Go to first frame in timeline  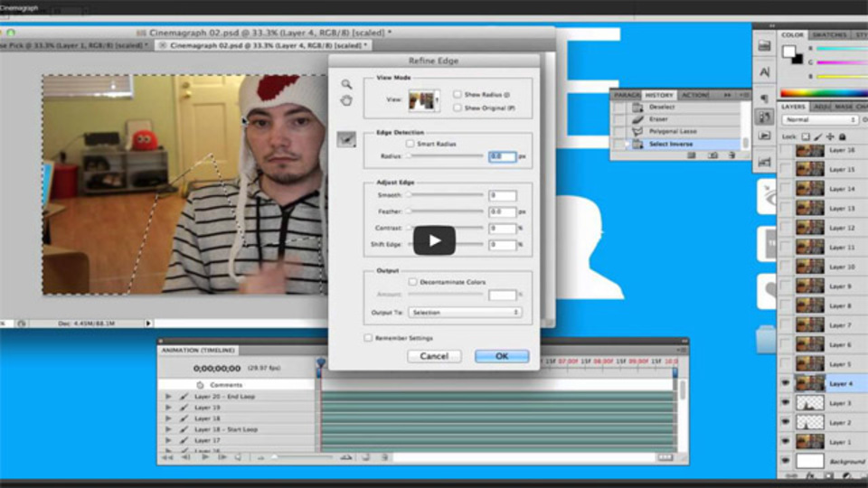pyautogui.click(x=166, y=457)
